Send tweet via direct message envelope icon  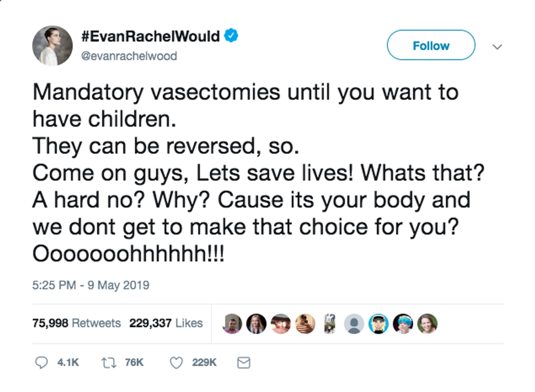pyautogui.click(x=243, y=362)
